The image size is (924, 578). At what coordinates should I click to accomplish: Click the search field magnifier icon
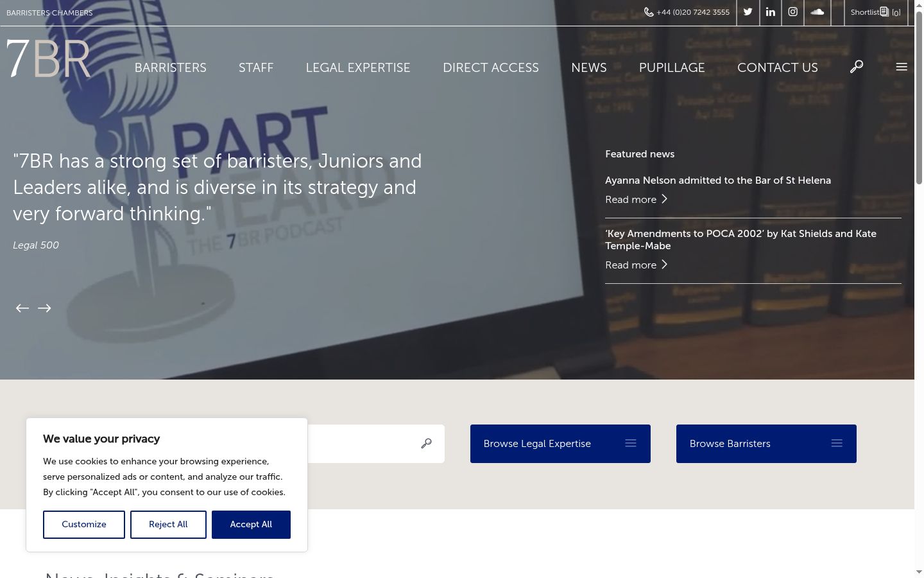click(x=426, y=444)
